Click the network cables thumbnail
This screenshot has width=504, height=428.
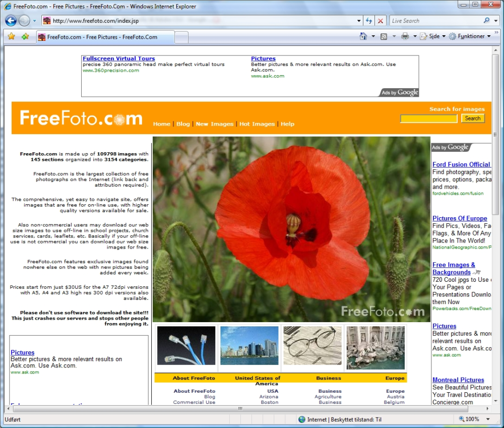point(186,346)
